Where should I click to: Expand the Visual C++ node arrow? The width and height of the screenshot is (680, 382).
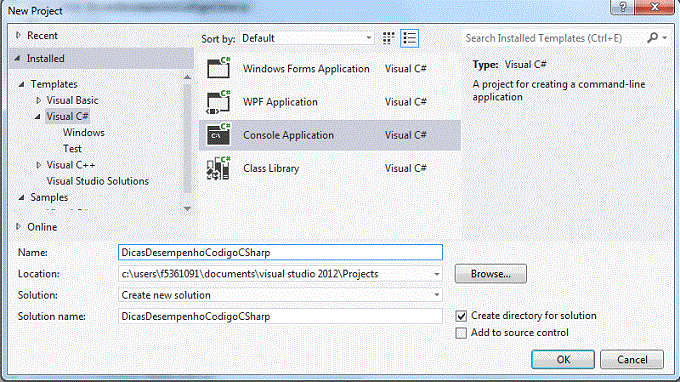(39, 165)
